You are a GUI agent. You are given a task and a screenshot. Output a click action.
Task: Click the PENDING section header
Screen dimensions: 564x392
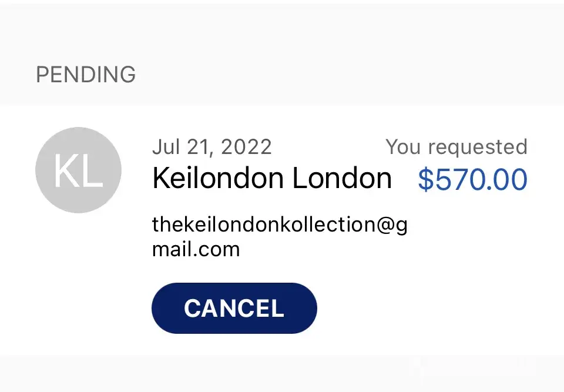86,75
